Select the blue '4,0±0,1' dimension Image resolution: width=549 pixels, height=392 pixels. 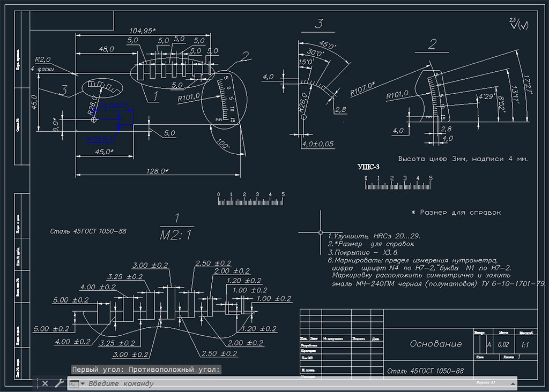(x=100, y=139)
